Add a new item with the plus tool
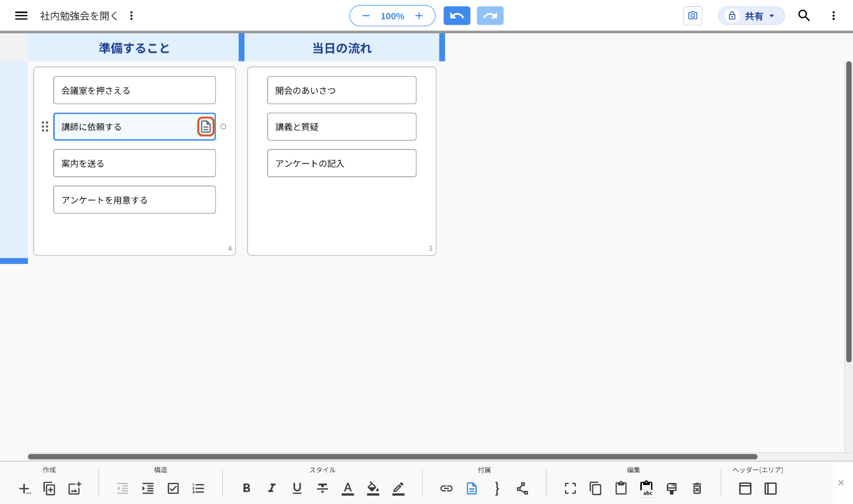Viewport: 853px width, 504px height. click(x=24, y=489)
